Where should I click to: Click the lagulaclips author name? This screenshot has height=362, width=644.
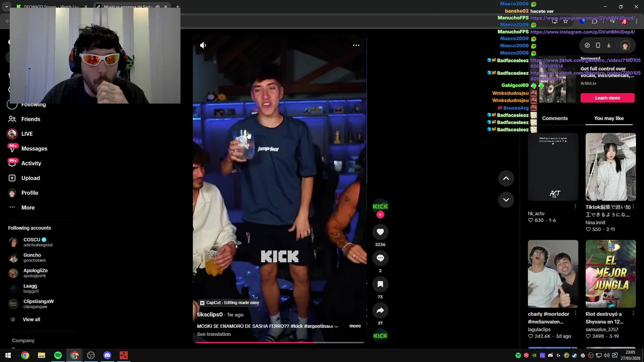click(539, 329)
